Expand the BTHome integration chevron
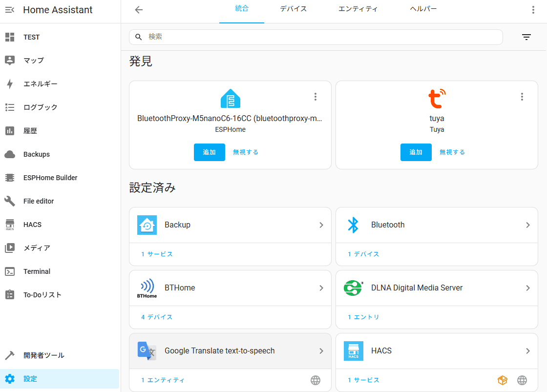Image resolution: width=547 pixels, height=392 pixels. [x=321, y=288]
